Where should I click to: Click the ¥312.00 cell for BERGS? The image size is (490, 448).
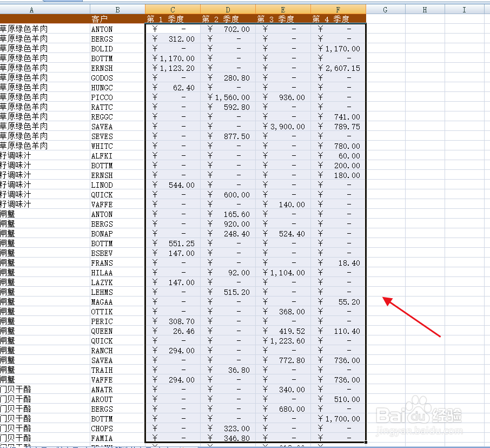(173, 39)
